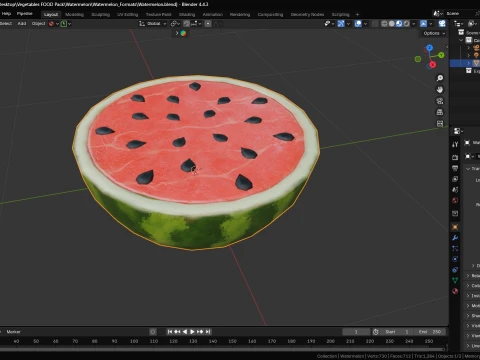Click the transform pivot point icon

[x=174, y=24]
